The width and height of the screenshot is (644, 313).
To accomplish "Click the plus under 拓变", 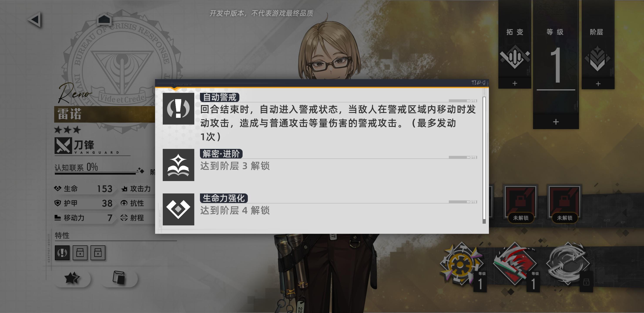I will (515, 83).
